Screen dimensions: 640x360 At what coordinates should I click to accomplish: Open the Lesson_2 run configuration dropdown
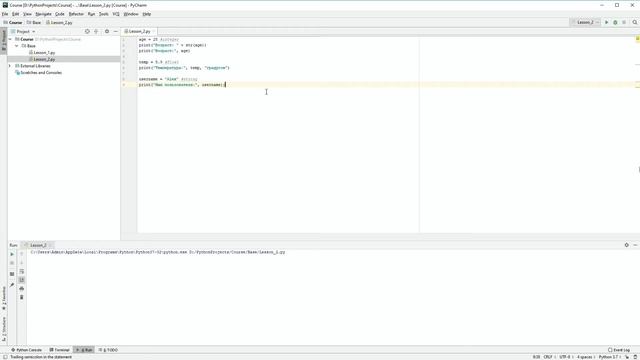(x=585, y=22)
